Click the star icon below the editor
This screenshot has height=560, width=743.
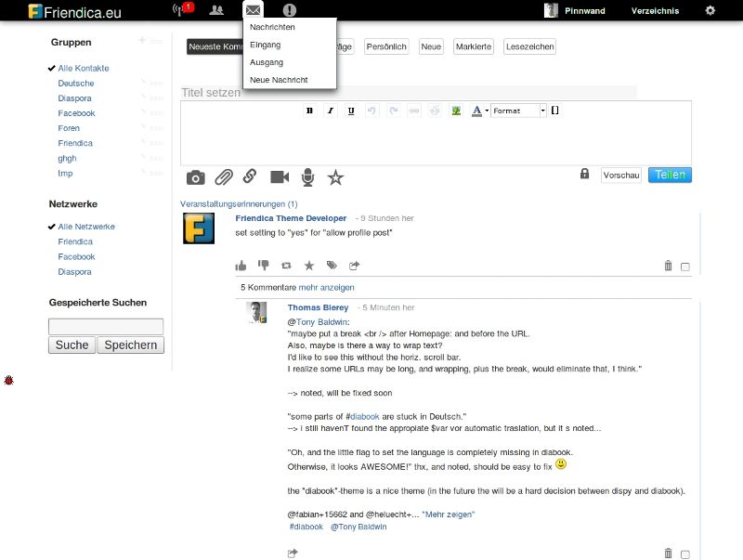[335, 177]
